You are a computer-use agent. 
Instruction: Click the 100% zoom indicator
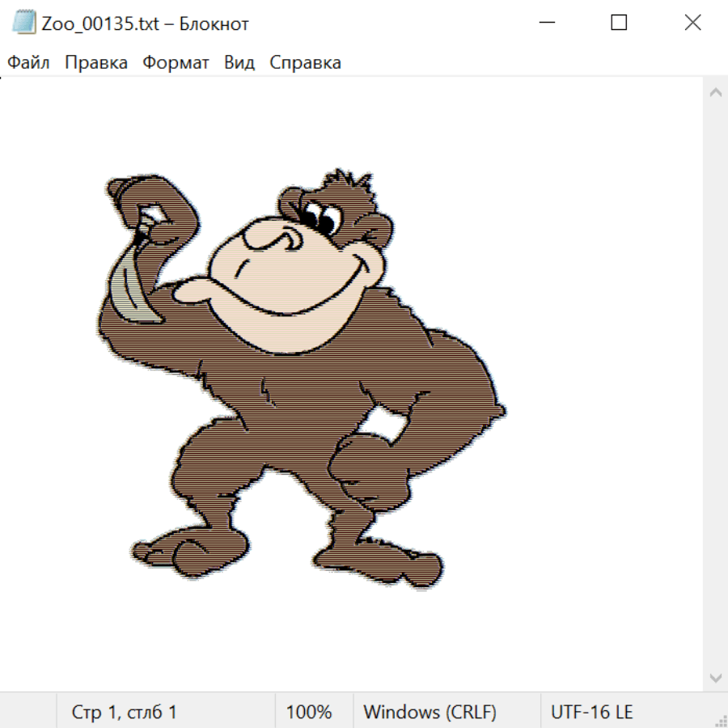click(309, 713)
